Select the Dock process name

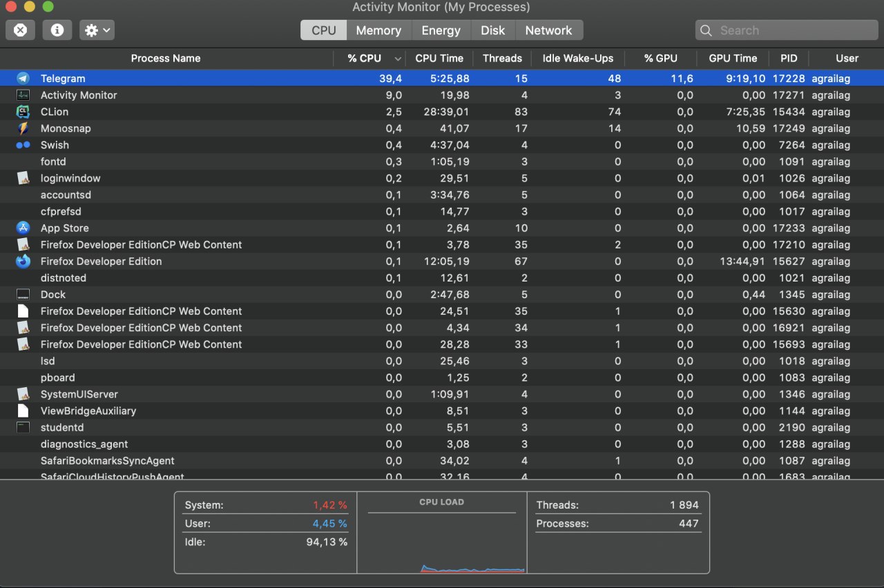53,294
